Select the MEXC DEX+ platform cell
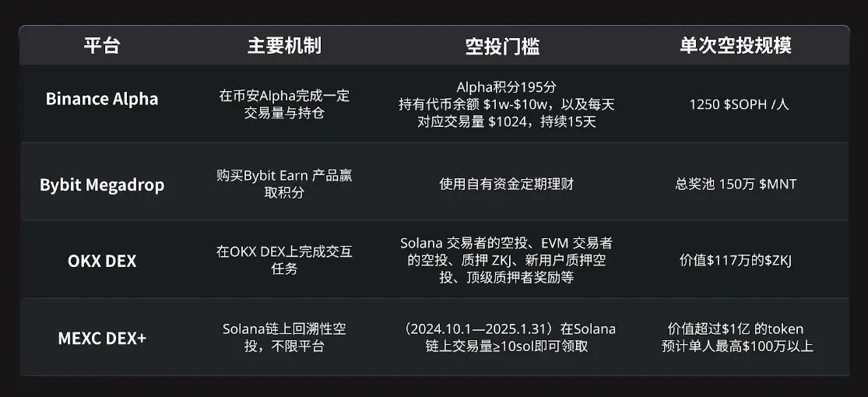Screen dimensions: 868x397 tap(102, 338)
